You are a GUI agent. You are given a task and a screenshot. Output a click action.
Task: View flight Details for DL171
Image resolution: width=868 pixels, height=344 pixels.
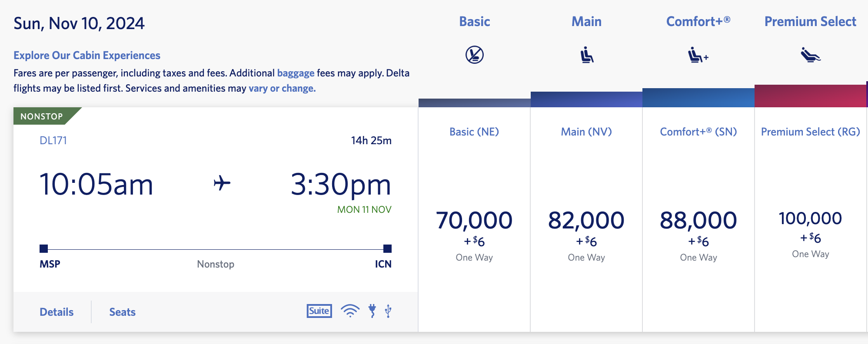click(57, 311)
